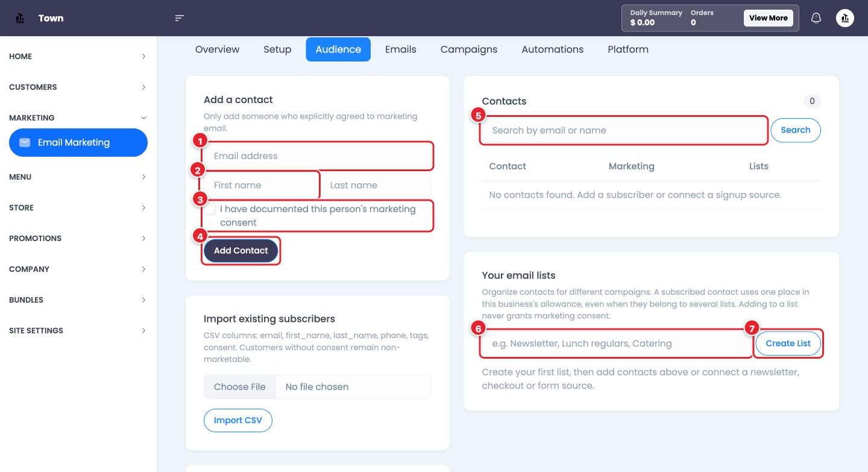The height and width of the screenshot is (472, 868).
Task: Expand the COMPANY sidebar section
Action: point(78,269)
